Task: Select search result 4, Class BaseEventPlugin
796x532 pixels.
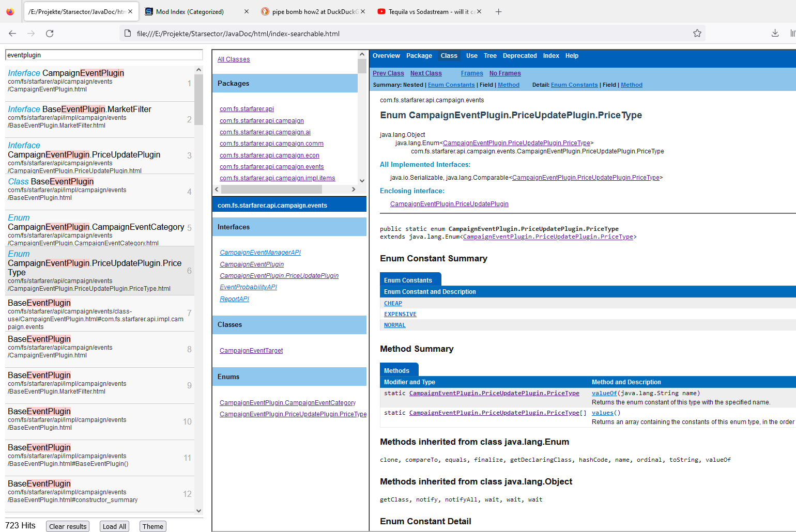Action: [x=100, y=192]
